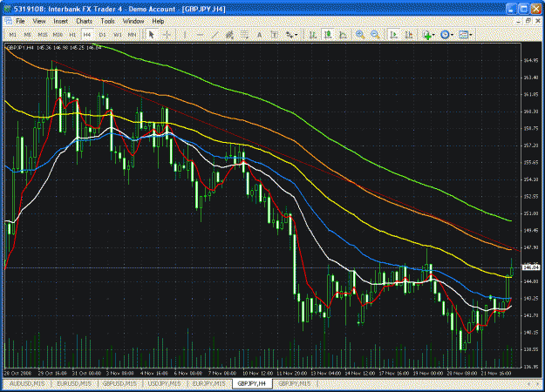The height and width of the screenshot is (392, 545).
Task: Draw a vertical line tool
Action: tap(185, 35)
